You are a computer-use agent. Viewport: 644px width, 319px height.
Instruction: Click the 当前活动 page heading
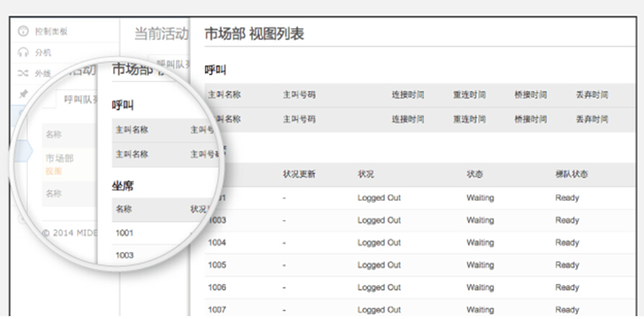161,34
